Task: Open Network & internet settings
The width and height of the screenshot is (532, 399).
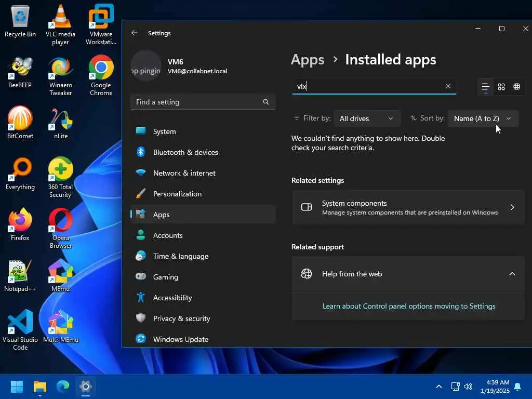Action: coord(203,173)
